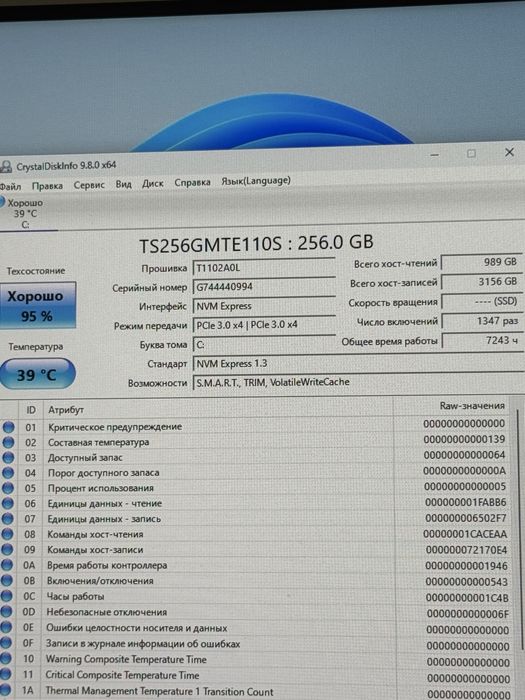Click status circle beside Доступный запас
Screen dimensions: 525x700
pos(8,458)
